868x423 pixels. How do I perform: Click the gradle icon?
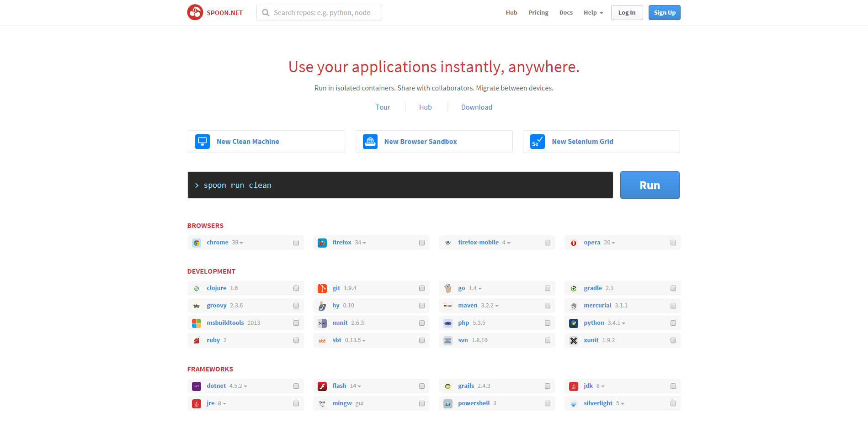pos(574,289)
